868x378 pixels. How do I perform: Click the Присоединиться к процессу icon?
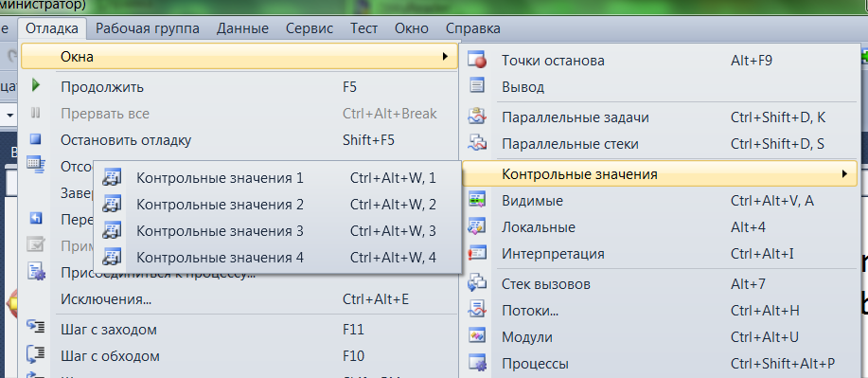point(36,272)
